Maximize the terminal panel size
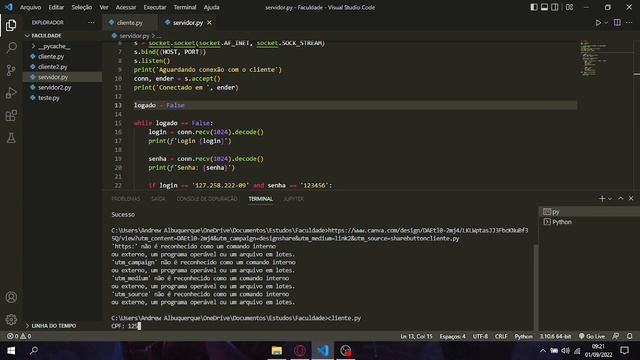 point(621,198)
